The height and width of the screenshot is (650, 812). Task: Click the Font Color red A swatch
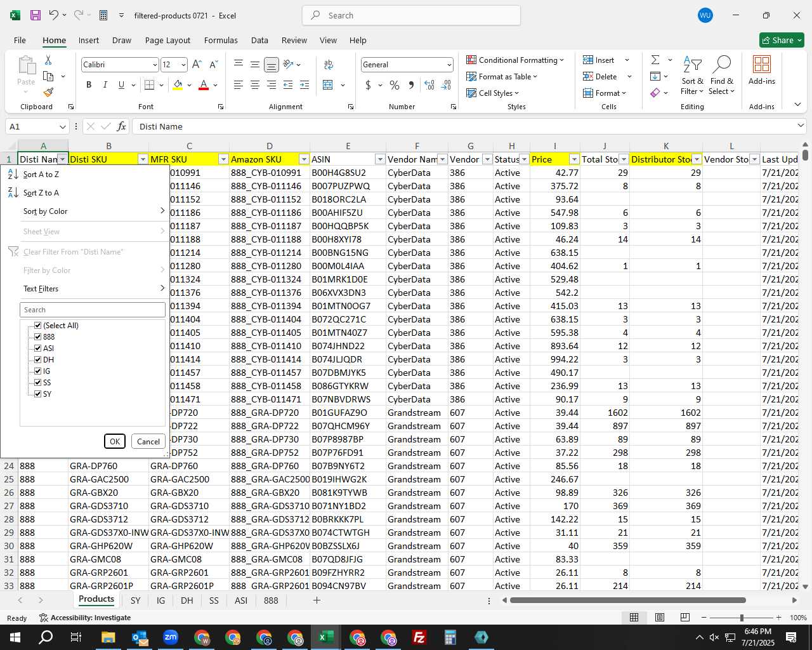[x=204, y=85]
